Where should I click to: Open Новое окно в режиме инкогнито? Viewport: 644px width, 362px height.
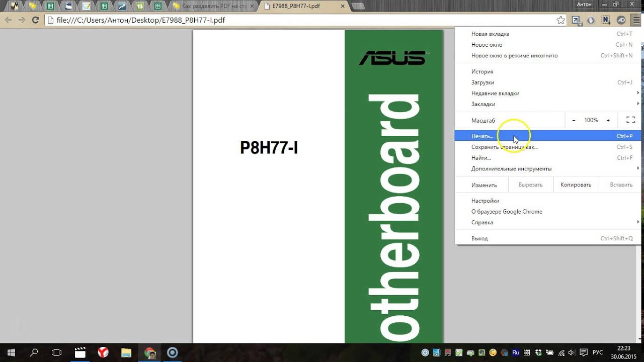(548, 55)
